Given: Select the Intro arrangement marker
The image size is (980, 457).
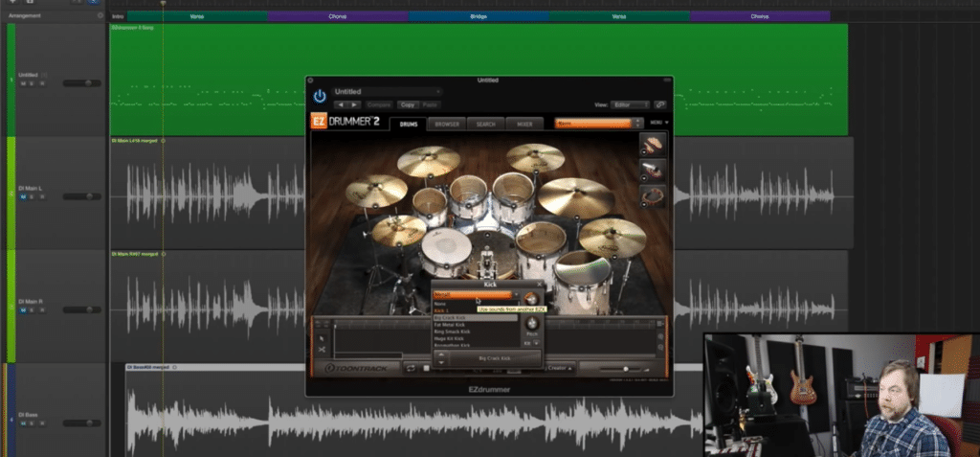Looking at the screenshot, I should coord(118,16).
